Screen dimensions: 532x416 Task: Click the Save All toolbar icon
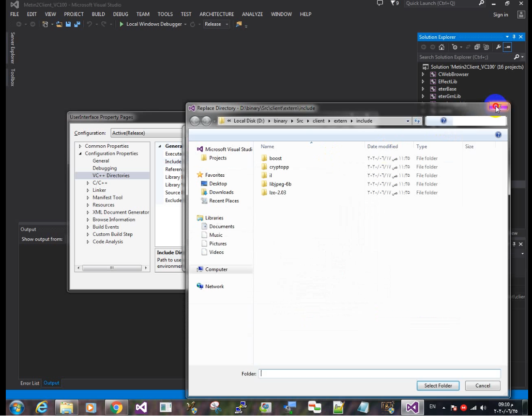(x=77, y=24)
